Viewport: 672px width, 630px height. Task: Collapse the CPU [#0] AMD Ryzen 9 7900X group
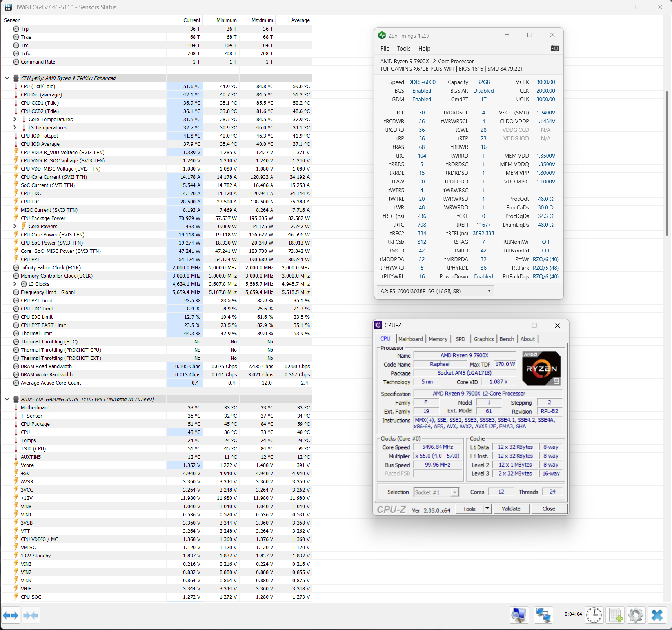click(x=7, y=78)
